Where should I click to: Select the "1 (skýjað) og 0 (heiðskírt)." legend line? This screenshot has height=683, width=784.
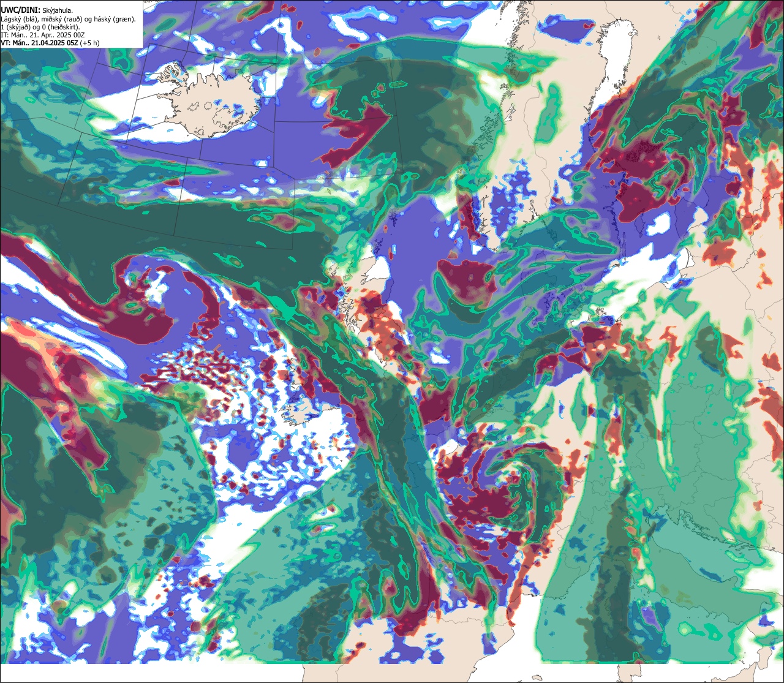[x=40, y=27]
